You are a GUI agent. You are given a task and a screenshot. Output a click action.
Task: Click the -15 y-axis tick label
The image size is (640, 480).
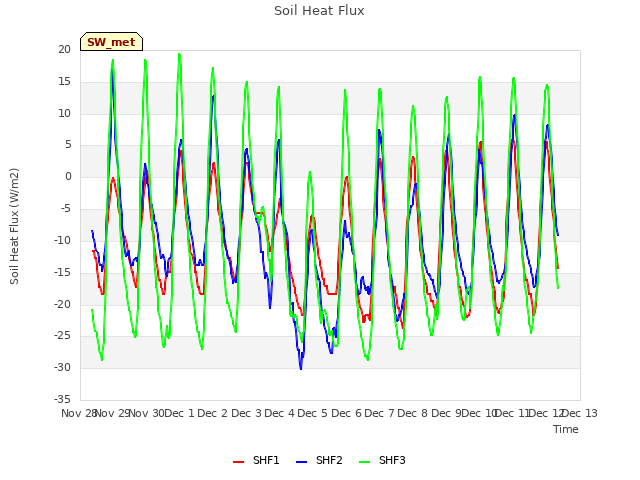(x=62, y=272)
